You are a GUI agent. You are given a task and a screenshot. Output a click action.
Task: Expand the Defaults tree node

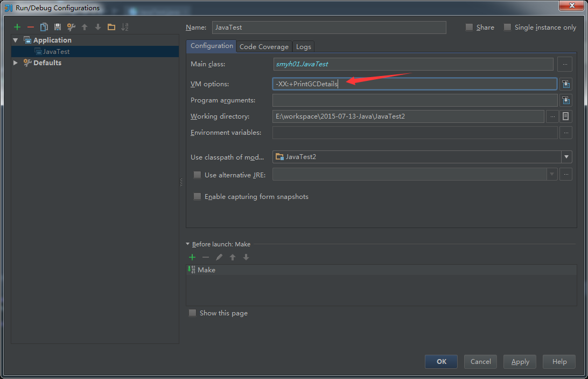16,63
